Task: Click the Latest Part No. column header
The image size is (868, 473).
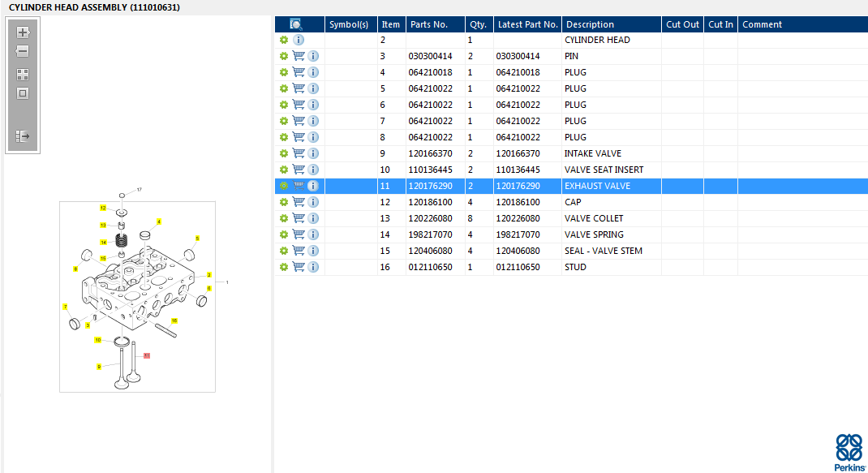Action: tap(527, 24)
